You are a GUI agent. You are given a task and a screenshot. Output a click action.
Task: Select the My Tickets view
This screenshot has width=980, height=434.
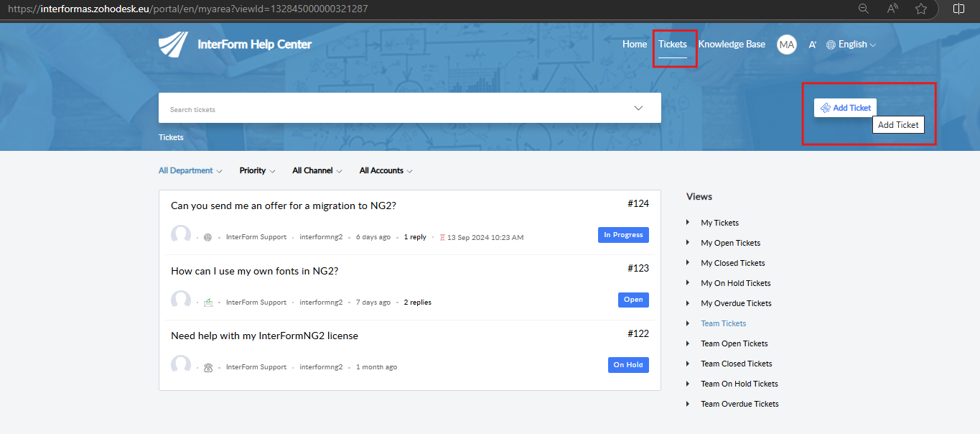tap(719, 223)
